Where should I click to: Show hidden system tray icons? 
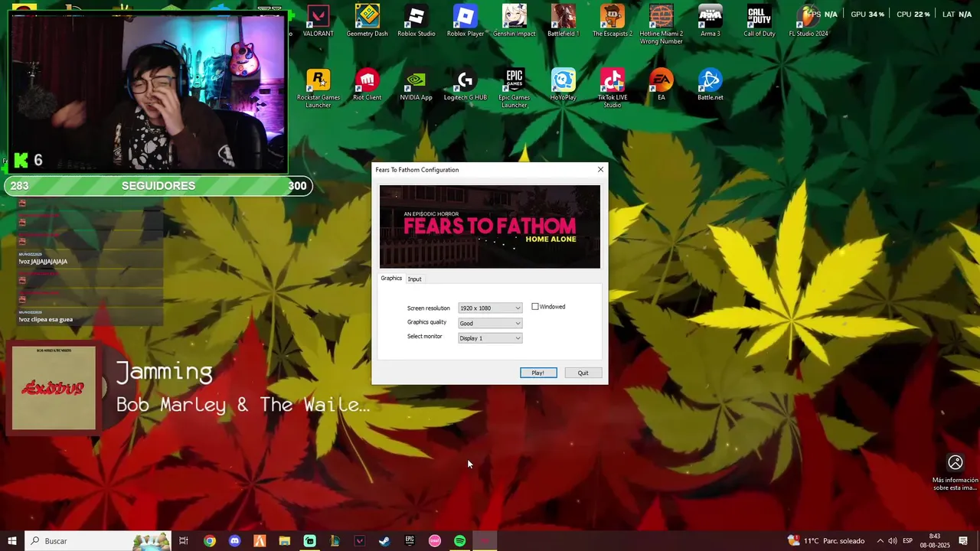880,541
